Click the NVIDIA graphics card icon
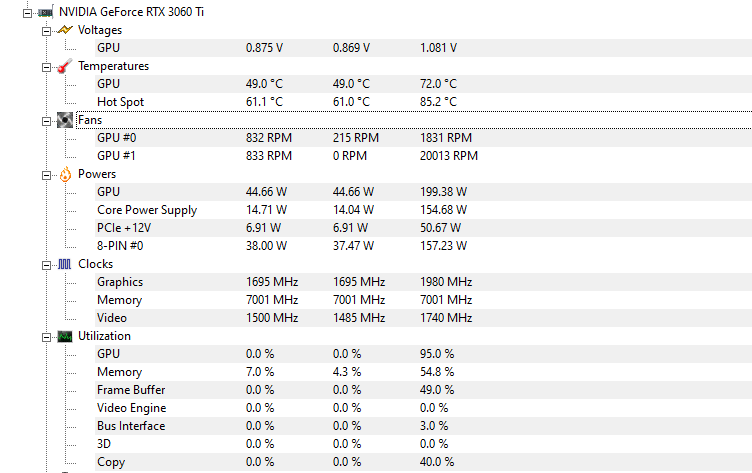Viewport: 752px width, 473px height. [46, 12]
